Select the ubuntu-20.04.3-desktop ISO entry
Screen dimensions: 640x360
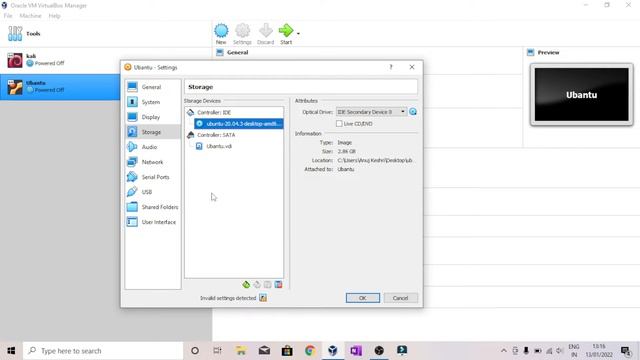click(x=238, y=124)
